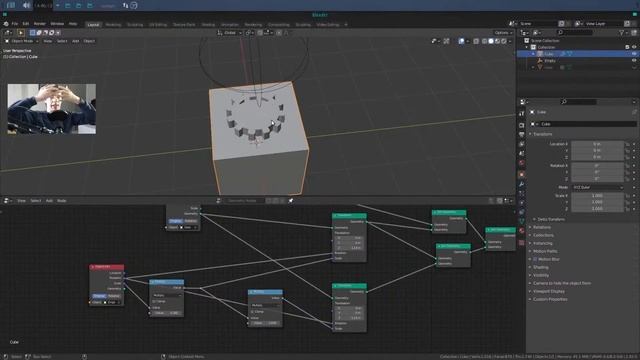The width and height of the screenshot is (640, 360).
Task: Activate the select tool cursor icon
Action: pyautogui.click(x=20, y=33)
